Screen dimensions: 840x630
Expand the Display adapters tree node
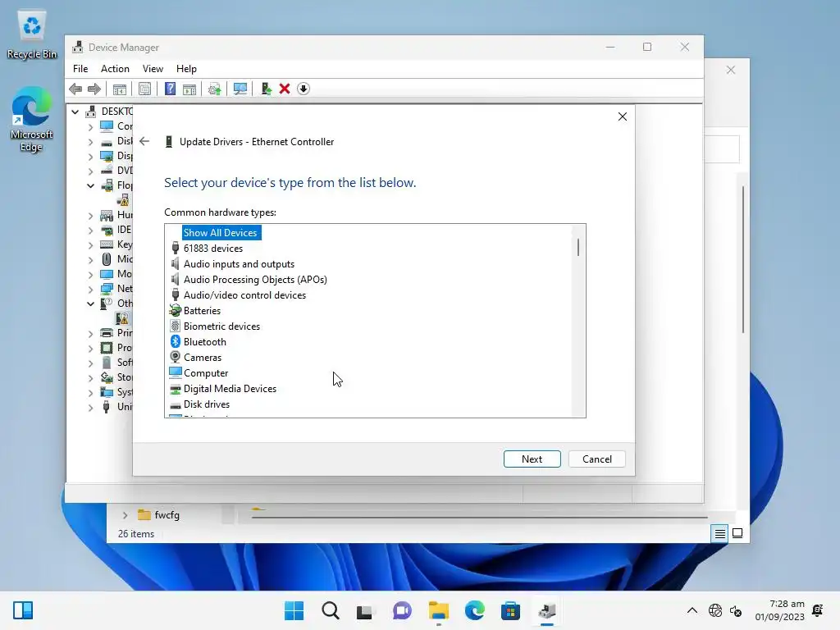(x=90, y=156)
